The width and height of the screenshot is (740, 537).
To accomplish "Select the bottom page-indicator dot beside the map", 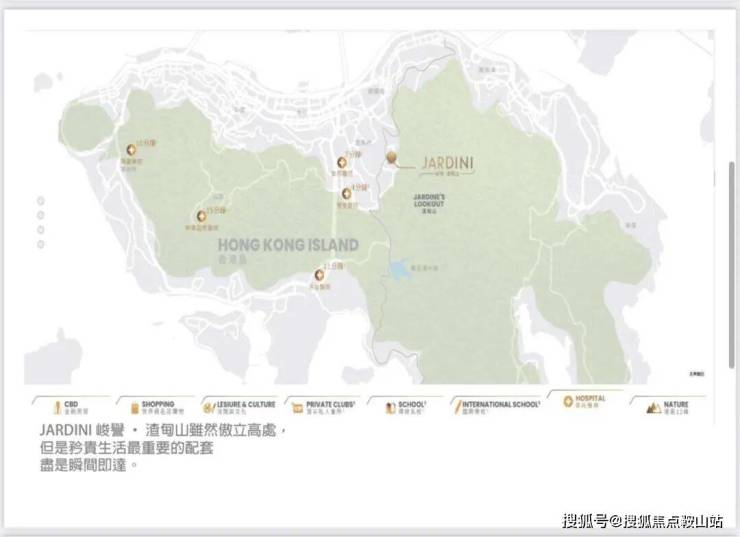I will pos(41,244).
